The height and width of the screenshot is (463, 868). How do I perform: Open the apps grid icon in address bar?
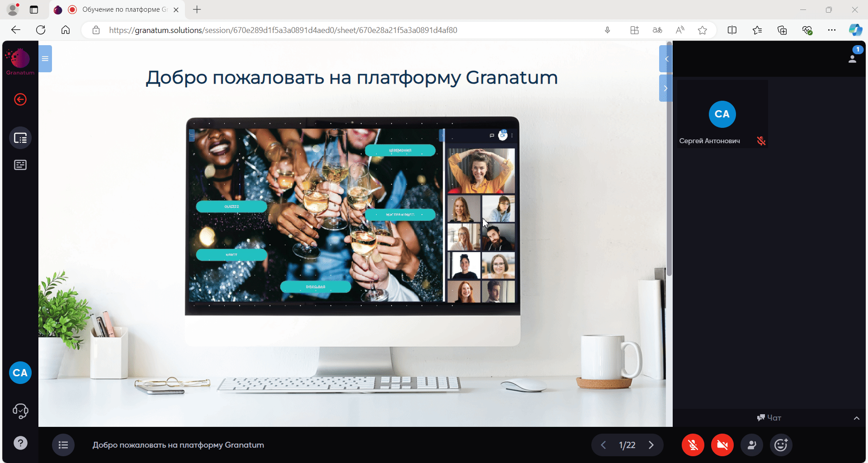coord(635,30)
